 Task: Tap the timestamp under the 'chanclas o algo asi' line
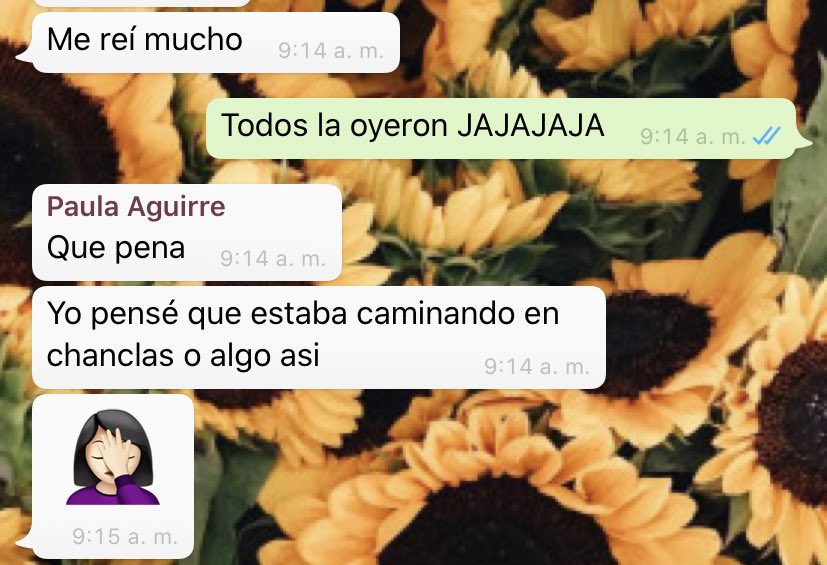pyautogui.click(x=537, y=366)
